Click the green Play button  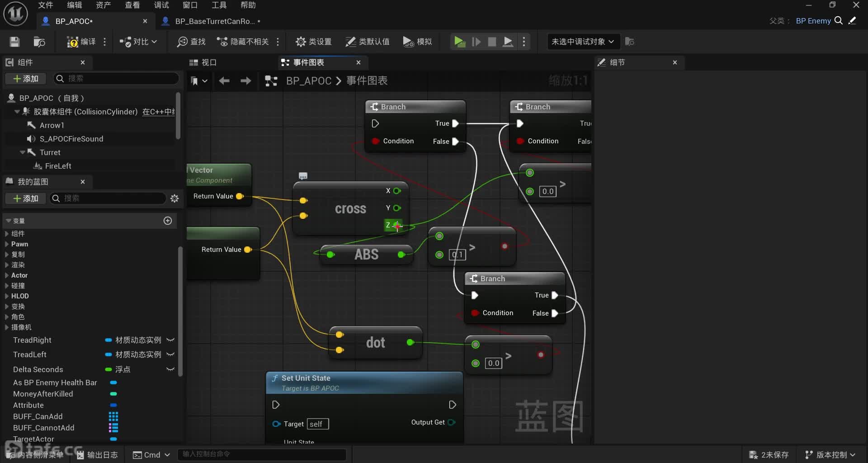[459, 42]
